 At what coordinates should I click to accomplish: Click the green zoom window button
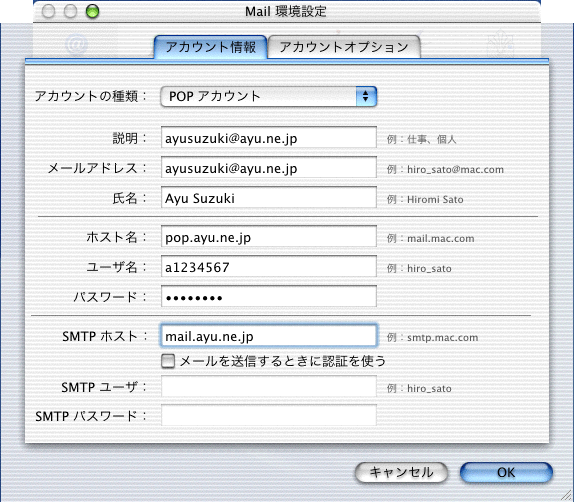click(x=92, y=11)
